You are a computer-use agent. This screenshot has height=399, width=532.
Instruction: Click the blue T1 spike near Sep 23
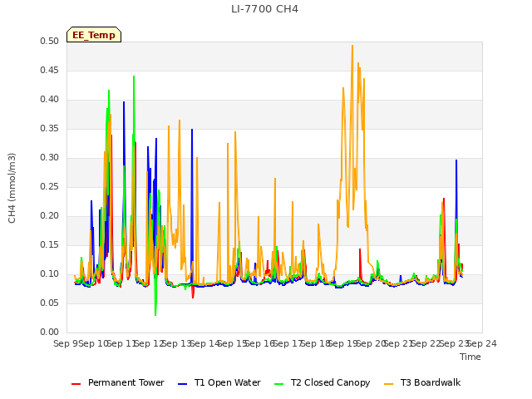coord(456,160)
